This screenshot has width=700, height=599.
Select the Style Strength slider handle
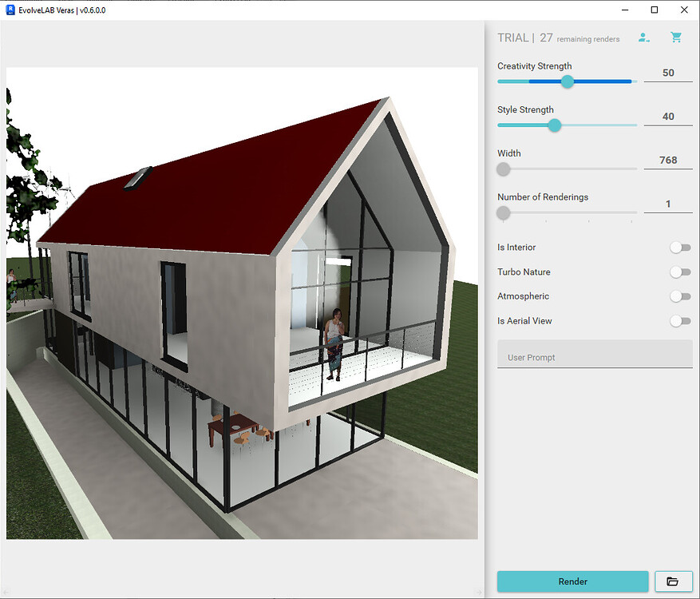pyautogui.click(x=554, y=125)
